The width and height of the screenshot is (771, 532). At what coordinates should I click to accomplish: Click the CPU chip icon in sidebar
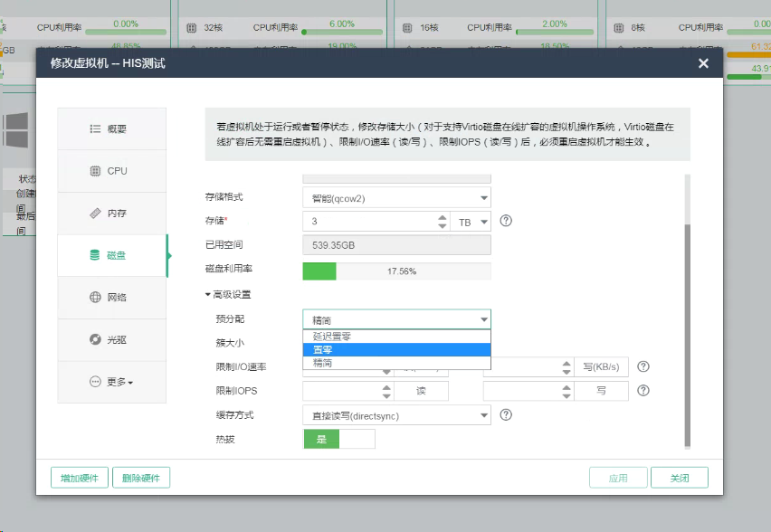tap(95, 171)
